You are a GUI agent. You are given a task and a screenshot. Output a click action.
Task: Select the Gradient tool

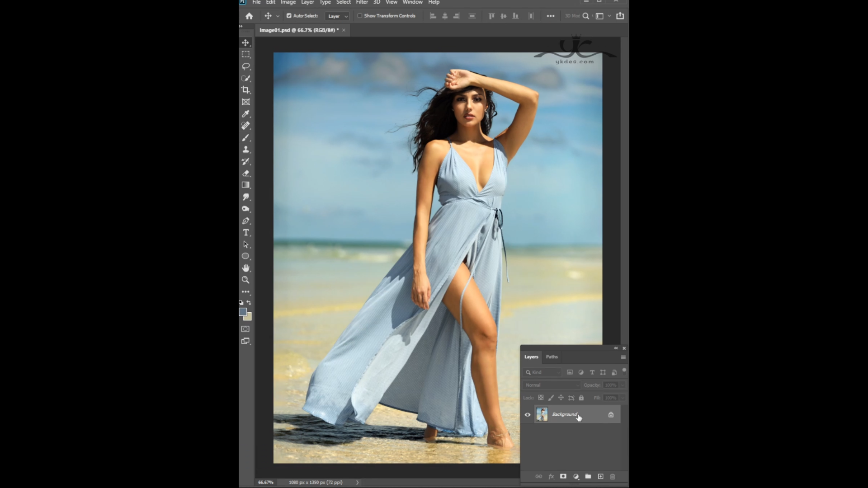click(245, 185)
